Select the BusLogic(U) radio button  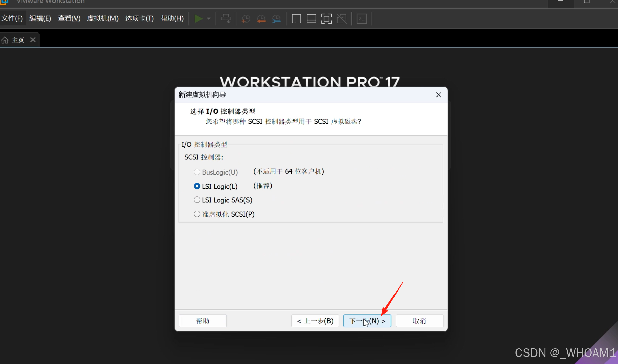click(x=197, y=172)
